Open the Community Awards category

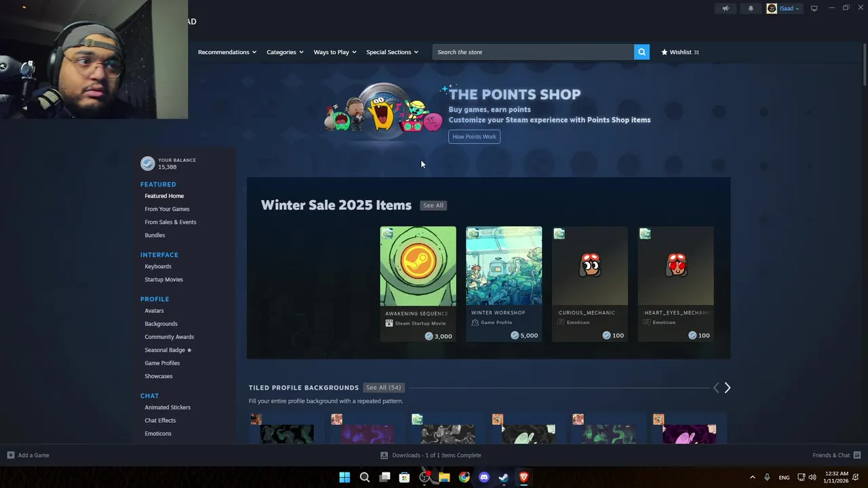tap(169, 337)
